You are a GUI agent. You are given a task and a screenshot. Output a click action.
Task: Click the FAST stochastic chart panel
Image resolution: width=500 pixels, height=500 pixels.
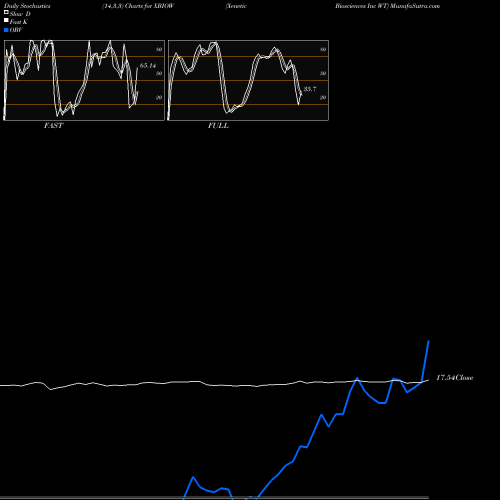84,80
